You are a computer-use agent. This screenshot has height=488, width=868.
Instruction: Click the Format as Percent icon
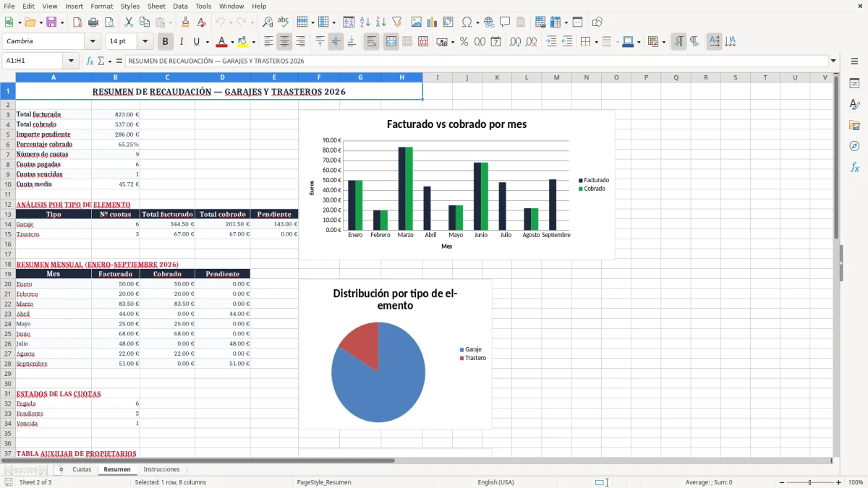tap(464, 42)
